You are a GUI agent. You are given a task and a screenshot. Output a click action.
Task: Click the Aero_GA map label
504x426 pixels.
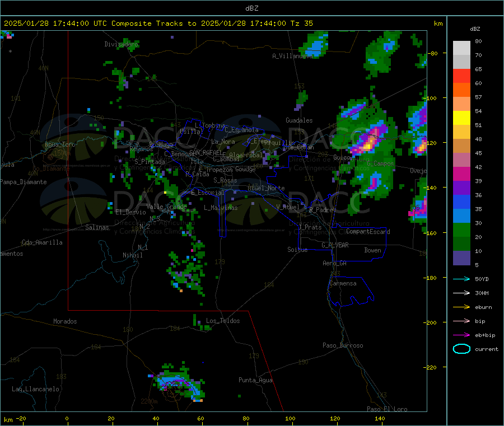pos(334,263)
